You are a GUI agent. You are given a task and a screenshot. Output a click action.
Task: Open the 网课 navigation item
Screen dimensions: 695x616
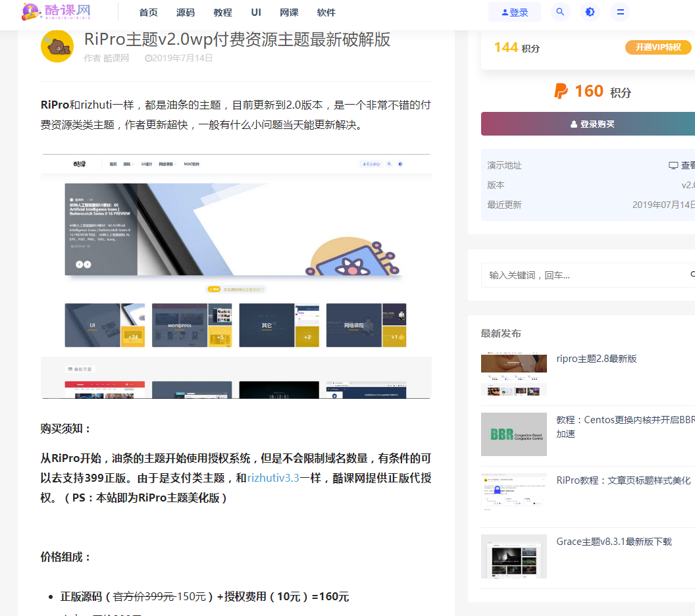[x=289, y=13]
